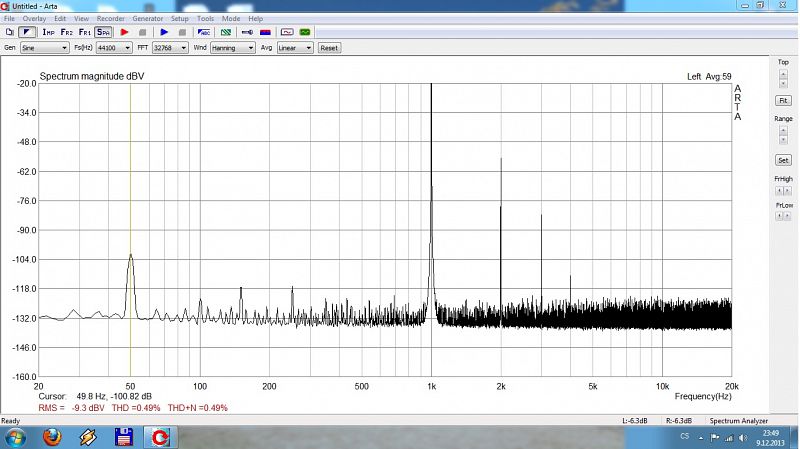Open the Generator menu
This screenshot has width=800, height=449.
pos(147,18)
